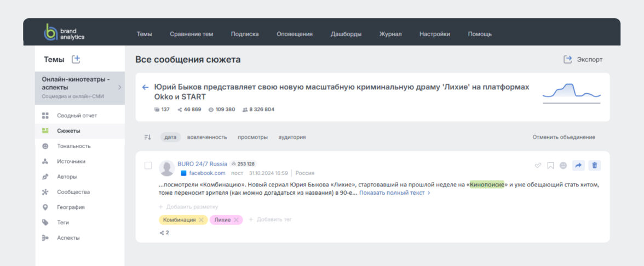This screenshot has width=644, height=266.
Task: Open the Оповещения menu item
Action: coord(295,34)
